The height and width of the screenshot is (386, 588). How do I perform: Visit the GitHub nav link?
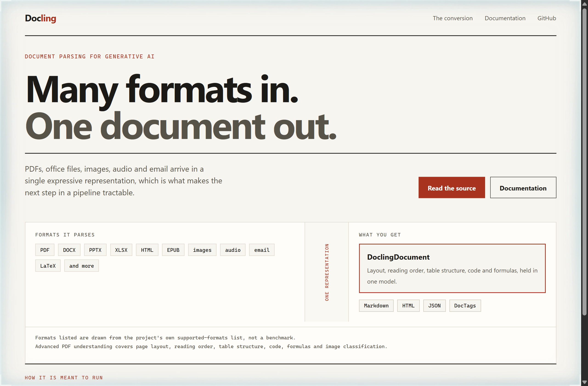546,18
